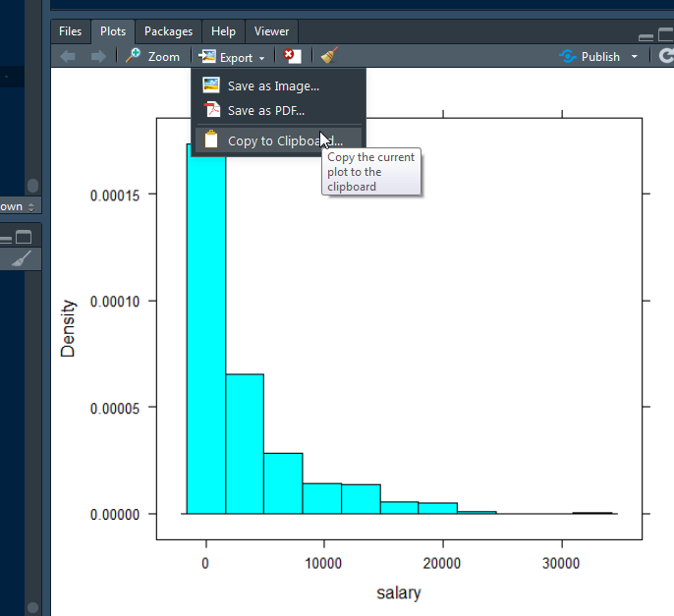
Task: Click the next plot forward arrow
Action: tap(98, 57)
